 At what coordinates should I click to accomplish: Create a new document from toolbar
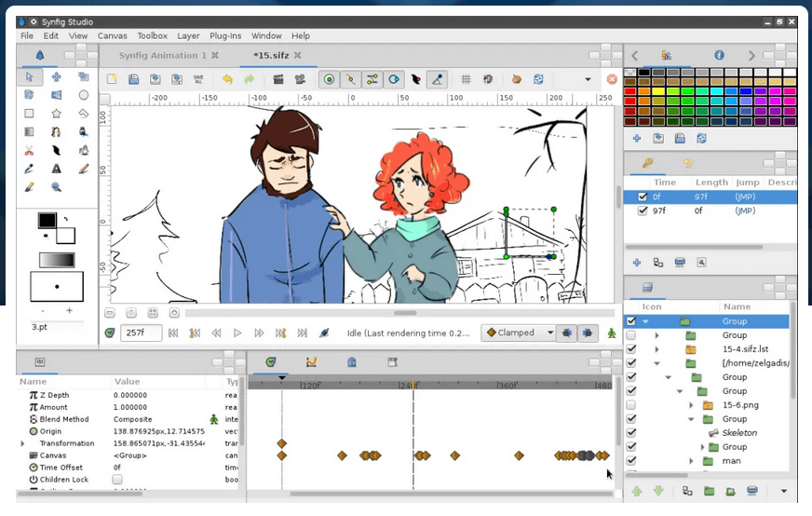point(112,79)
